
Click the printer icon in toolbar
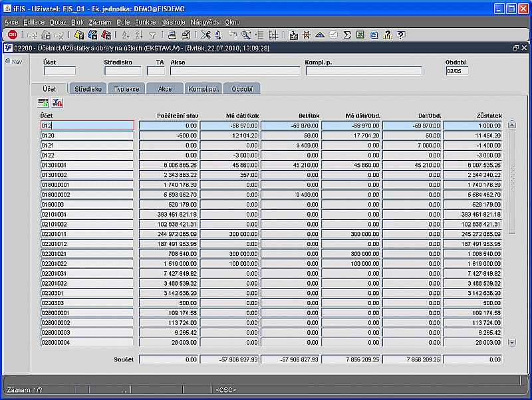pos(172,35)
